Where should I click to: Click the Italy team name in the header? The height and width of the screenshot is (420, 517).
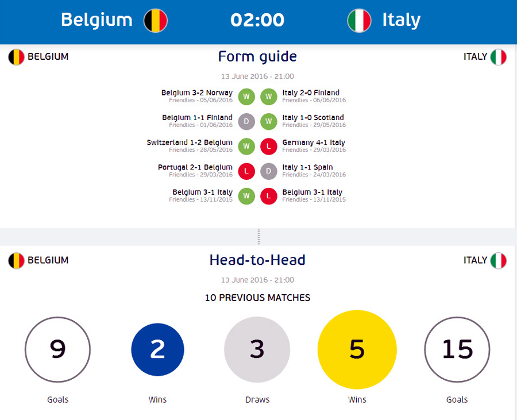(401, 20)
